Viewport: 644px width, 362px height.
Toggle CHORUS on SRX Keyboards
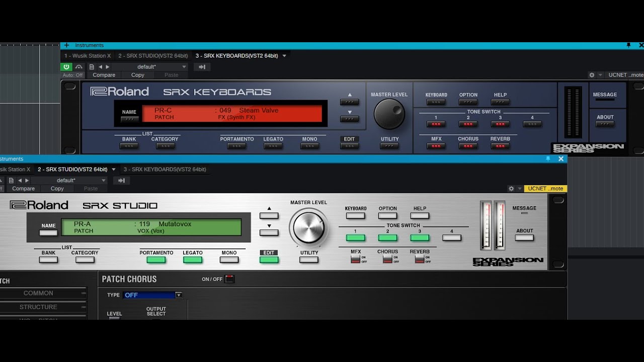[468, 146]
